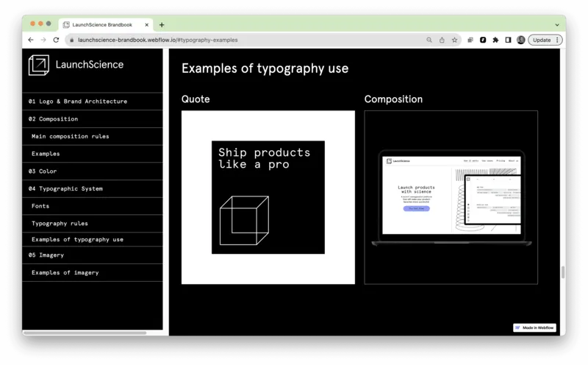Image resolution: width=588 pixels, height=365 pixels.
Task: Open the three-dot Chrome menu
Action: (557, 40)
